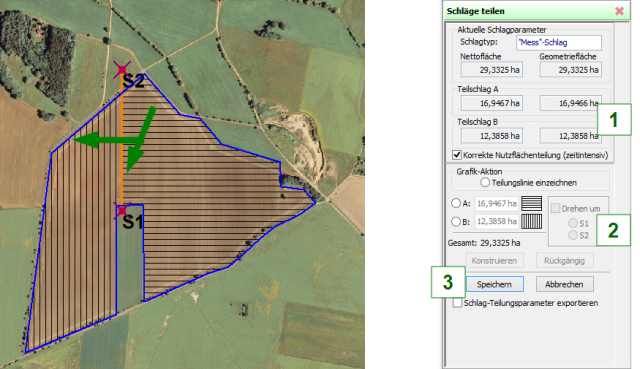Click Teilschlag A net area 16,9467 ha
Screen dimensions: 640x369
point(492,103)
